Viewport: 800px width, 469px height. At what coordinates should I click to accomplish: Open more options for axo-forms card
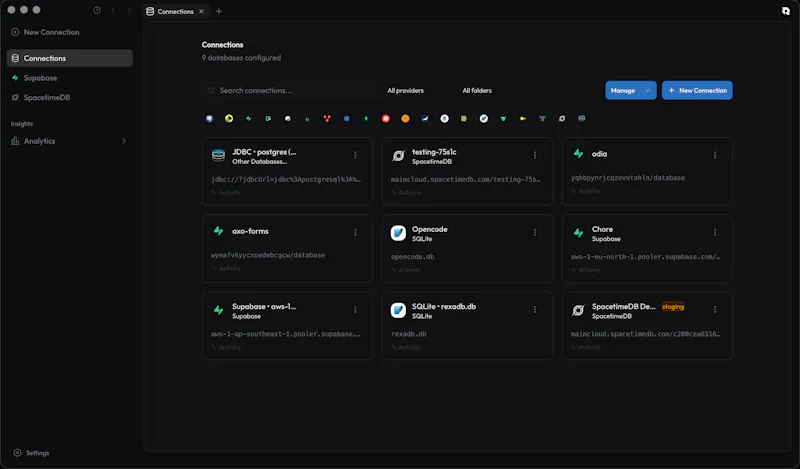[355, 232]
